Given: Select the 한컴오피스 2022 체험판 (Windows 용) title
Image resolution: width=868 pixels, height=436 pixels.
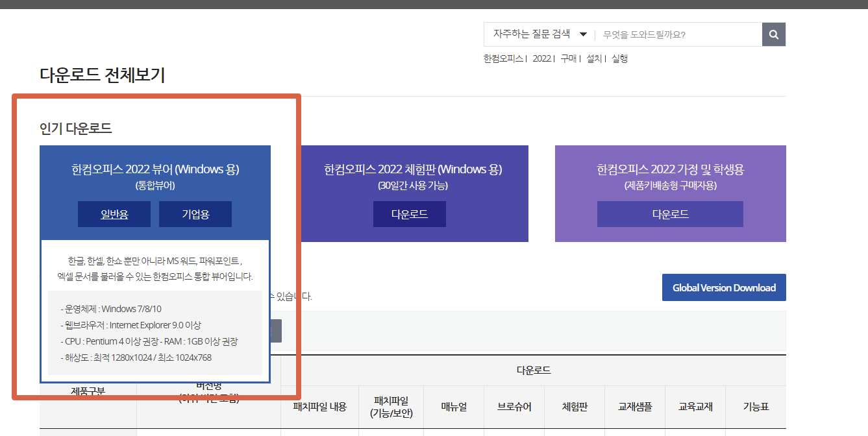Looking at the screenshot, I should 413,169.
